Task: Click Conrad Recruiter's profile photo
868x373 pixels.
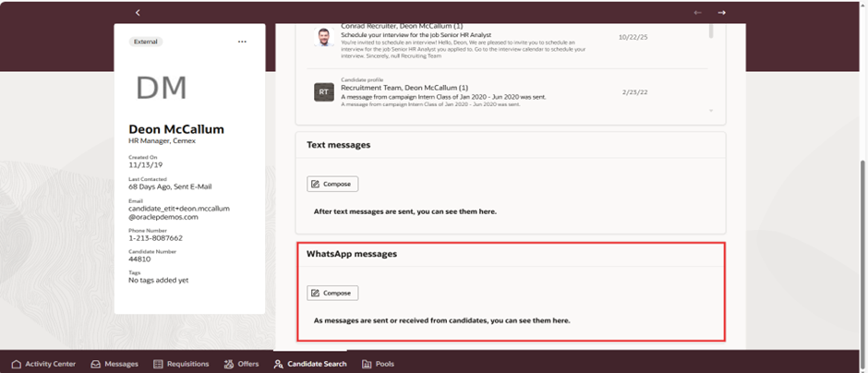Action: tap(324, 37)
